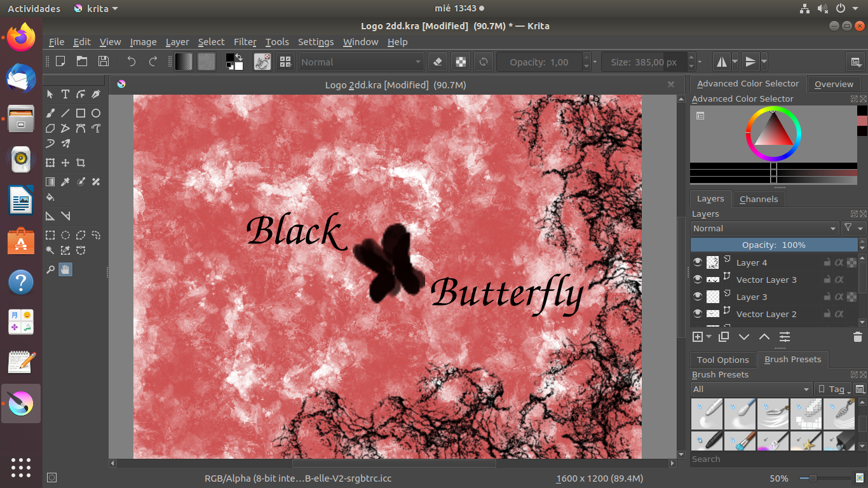Choose the Rectangle shape tool
Screen dimensions: 868x488
click(x=81, y=113)
